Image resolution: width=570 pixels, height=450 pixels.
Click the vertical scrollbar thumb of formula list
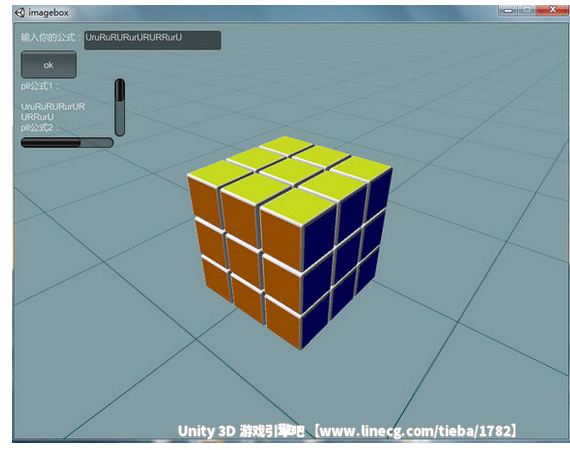point(120,90)
